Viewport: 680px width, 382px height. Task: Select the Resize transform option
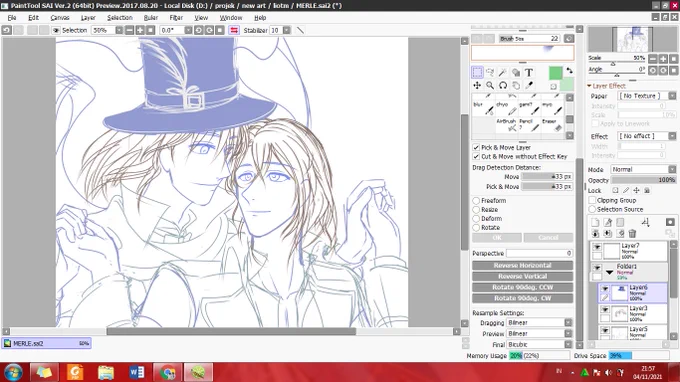coord(476,209)
